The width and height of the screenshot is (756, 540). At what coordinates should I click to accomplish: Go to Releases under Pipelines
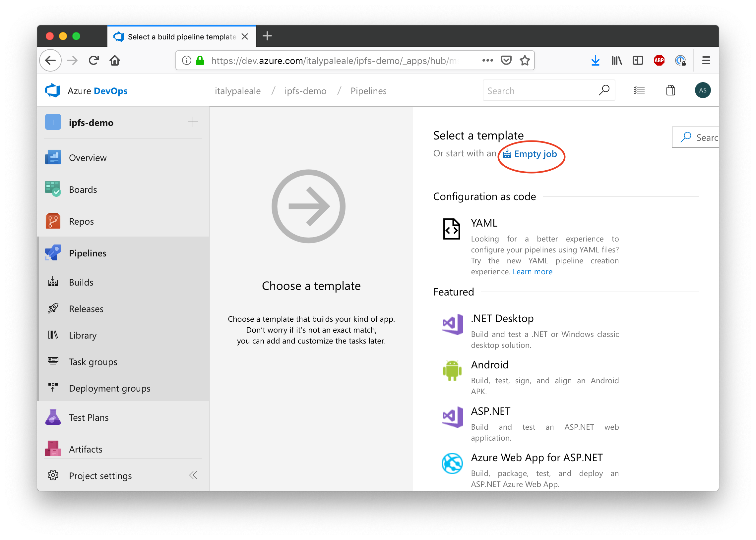[86, 309]
